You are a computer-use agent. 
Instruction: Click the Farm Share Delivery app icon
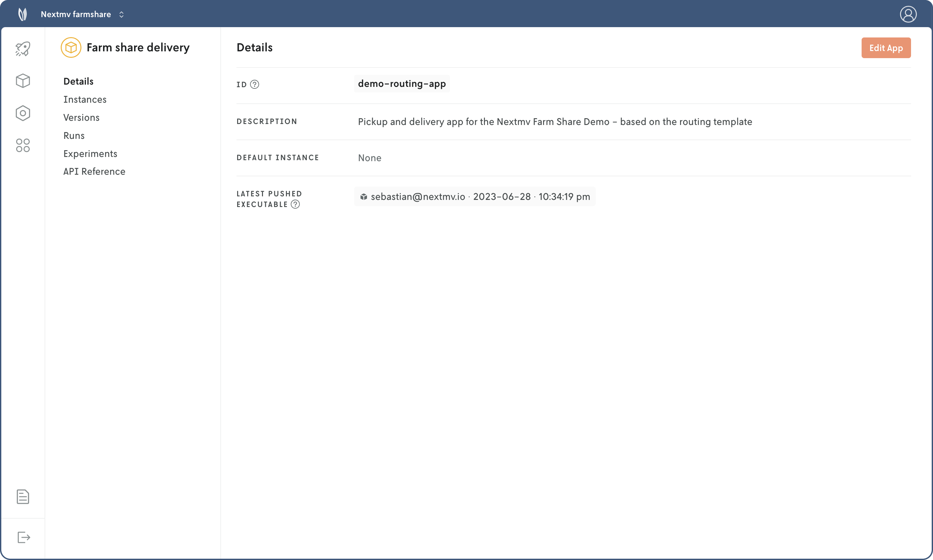point(71,47)
